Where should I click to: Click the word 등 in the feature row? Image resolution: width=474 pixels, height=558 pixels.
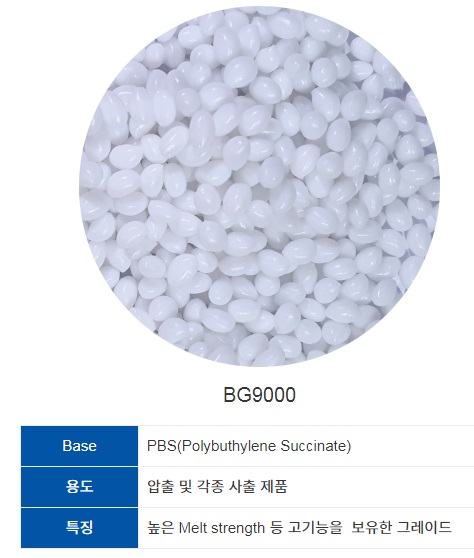(276, 527)
